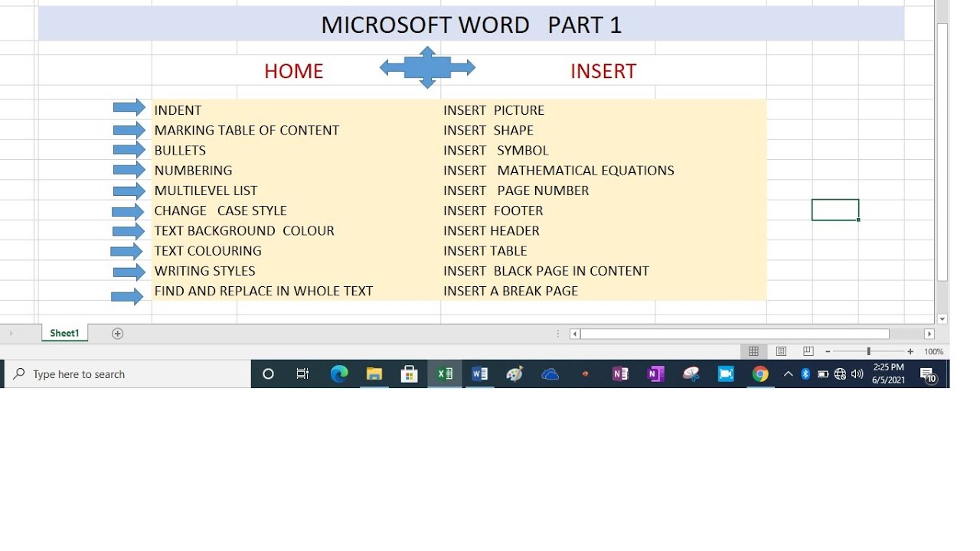980x551 pixels.
Task: Check battery status icon in tray
Action: [x=823, y=374]
